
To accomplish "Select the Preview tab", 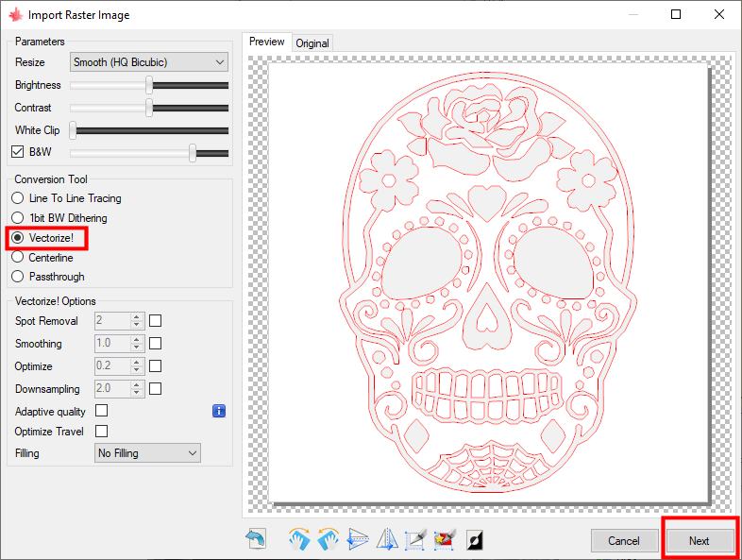I will (266, 42).
